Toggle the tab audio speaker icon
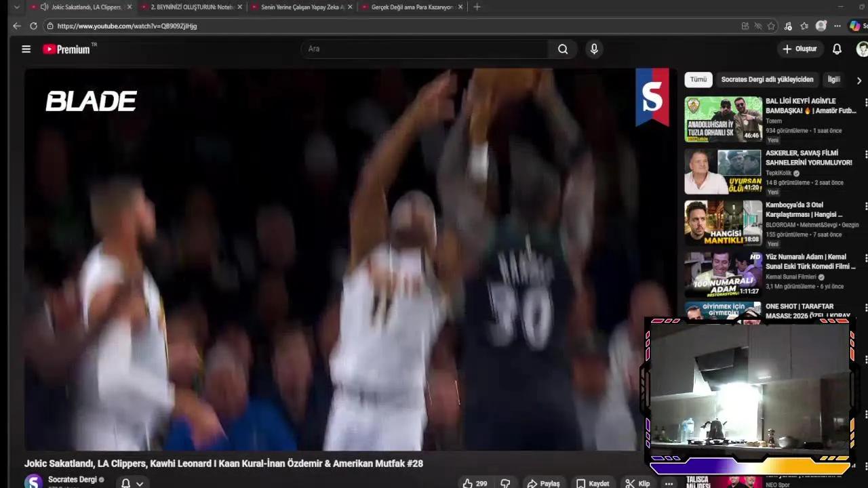Screen dimensions: 868x488 pyautogui.click(x=44, y=7)
